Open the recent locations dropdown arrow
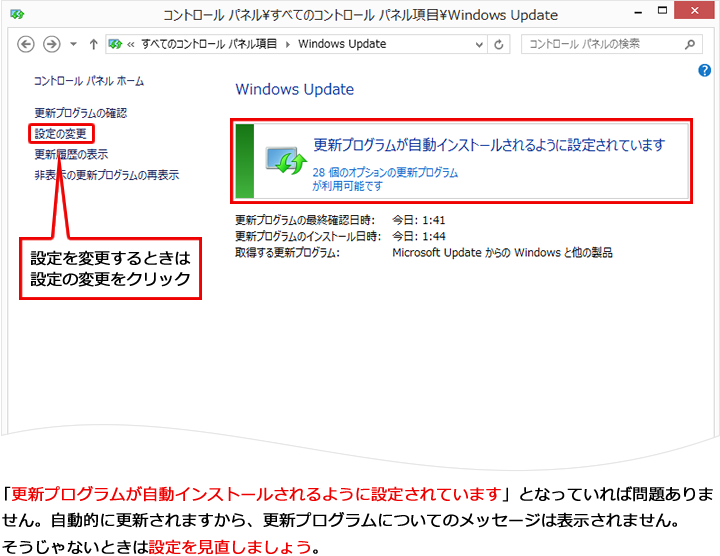The image size is (720, 556). coord(73,45)
